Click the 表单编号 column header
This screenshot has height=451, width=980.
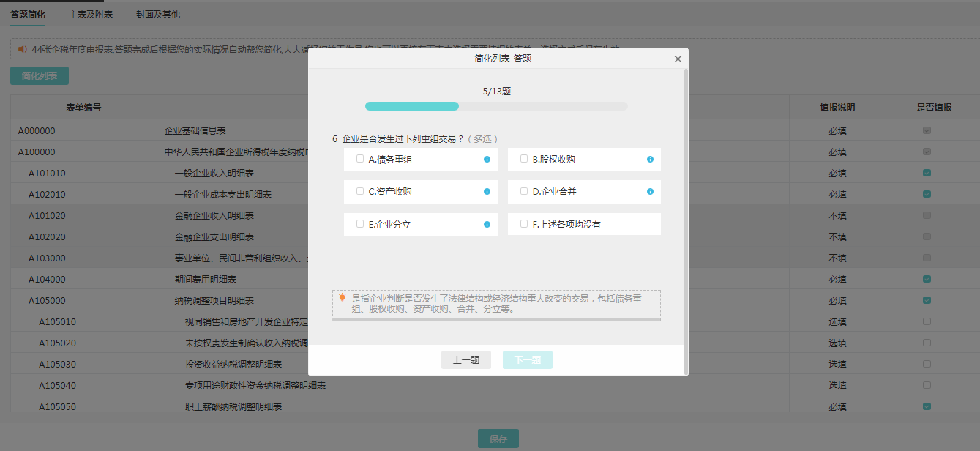(83, 108)
